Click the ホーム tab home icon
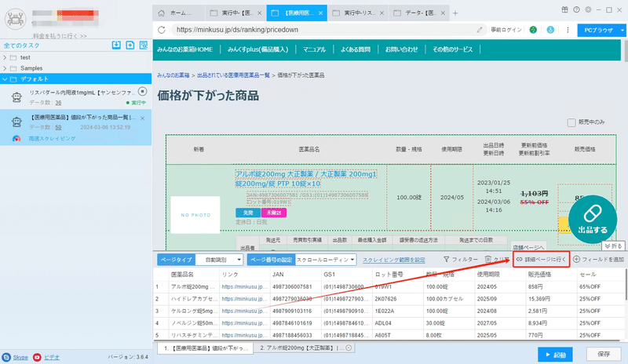This screenshot has height=364, width=628. click(162, 13)
